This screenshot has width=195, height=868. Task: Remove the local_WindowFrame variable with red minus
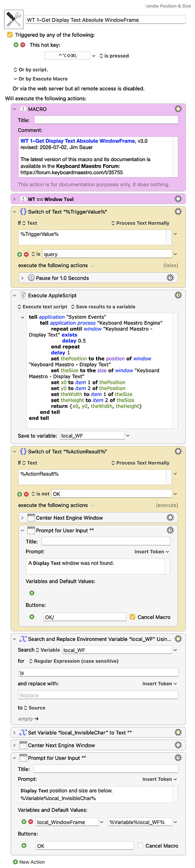click(30, 822)
